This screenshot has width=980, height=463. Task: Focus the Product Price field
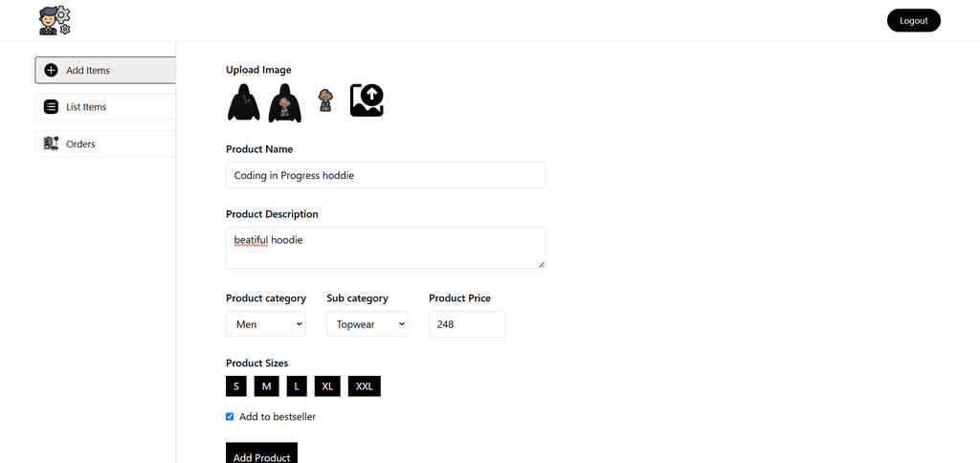tap(467, 324)
